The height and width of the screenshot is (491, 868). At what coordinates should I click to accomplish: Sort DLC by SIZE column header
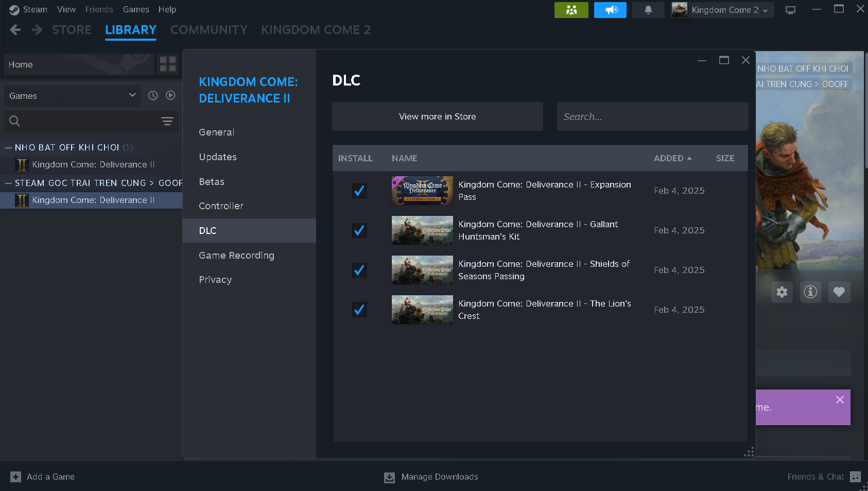(x=725, y=158)
